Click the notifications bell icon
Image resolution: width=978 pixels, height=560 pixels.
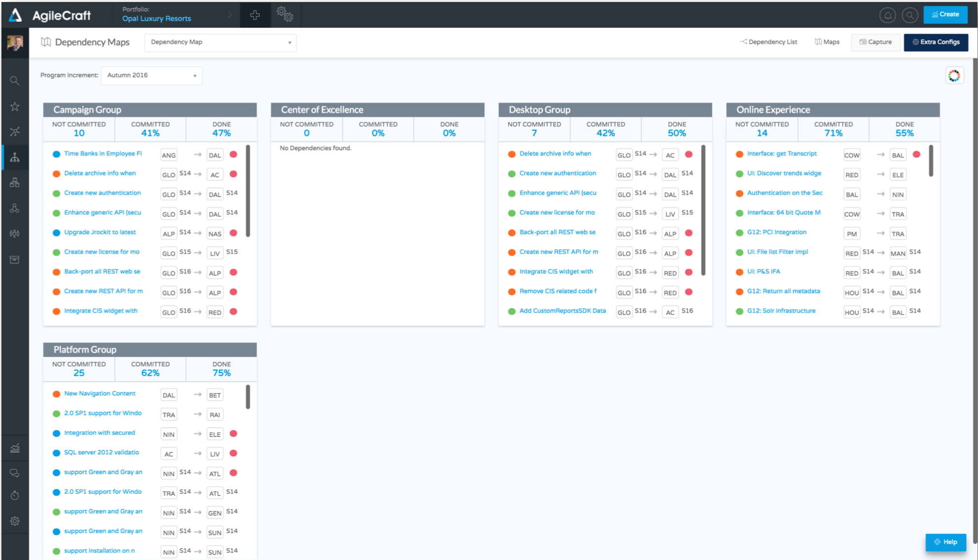pos(887,15)
